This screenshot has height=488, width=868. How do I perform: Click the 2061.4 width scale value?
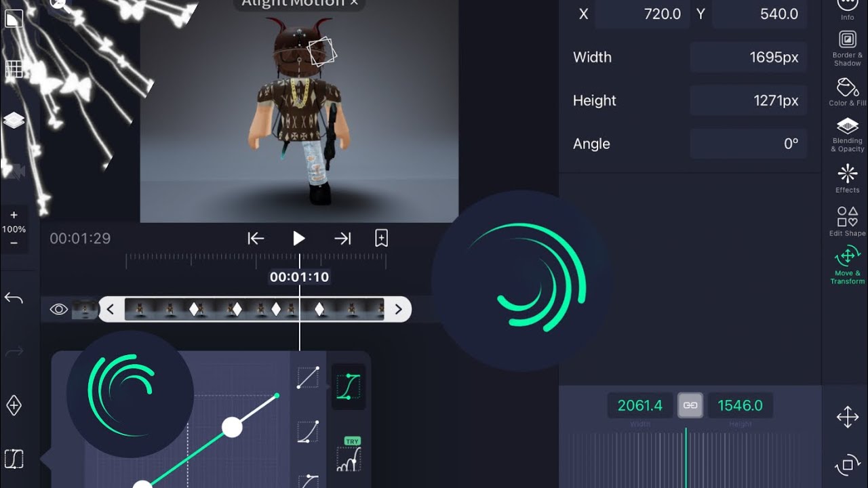pos(640,405)
